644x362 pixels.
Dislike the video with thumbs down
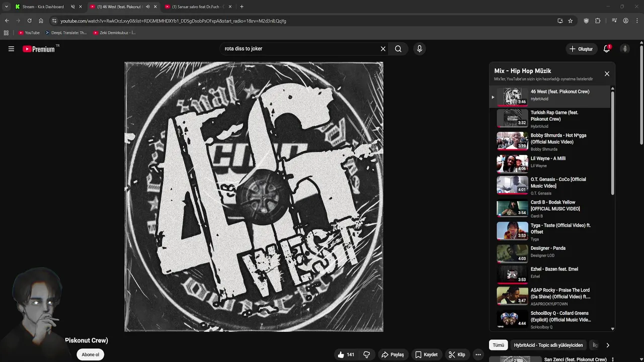tap(367, 354)
